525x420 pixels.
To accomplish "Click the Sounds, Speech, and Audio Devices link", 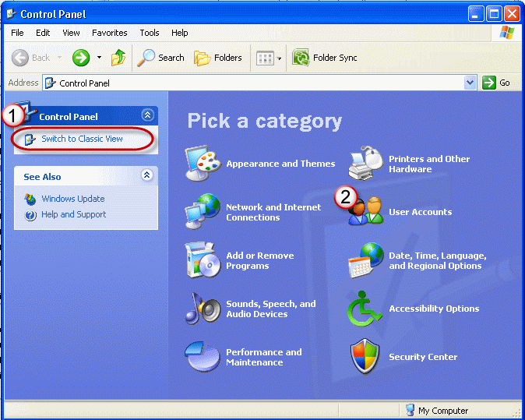I will [271, 309].
